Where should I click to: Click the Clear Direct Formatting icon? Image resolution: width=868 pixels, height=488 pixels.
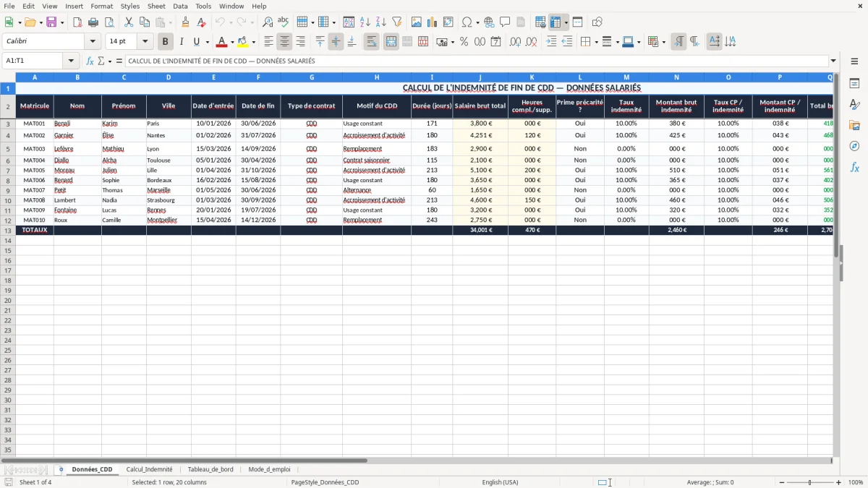202,22
